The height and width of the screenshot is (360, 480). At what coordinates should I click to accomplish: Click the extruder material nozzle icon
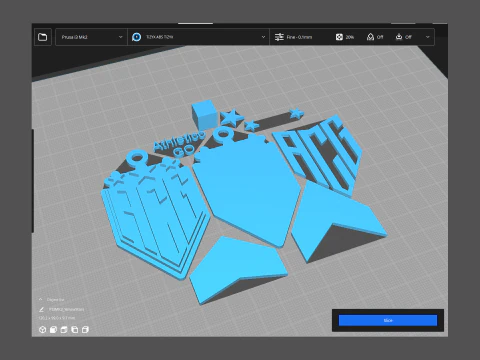136,37
